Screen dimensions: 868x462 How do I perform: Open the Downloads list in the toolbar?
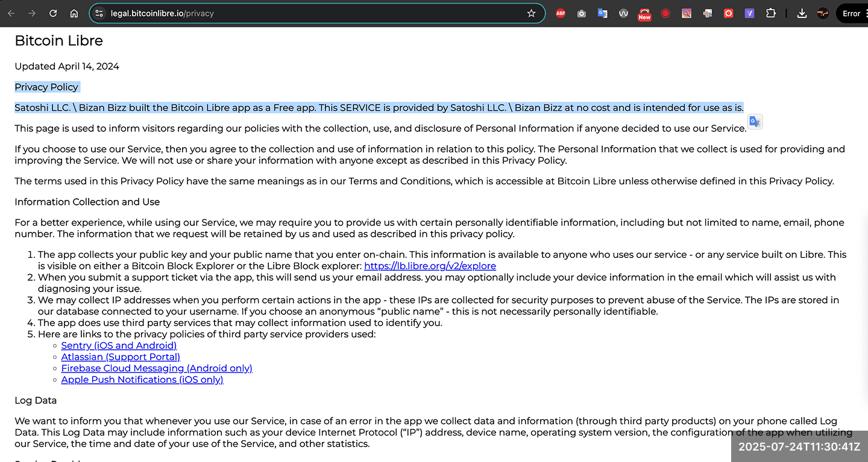point(802,13)
